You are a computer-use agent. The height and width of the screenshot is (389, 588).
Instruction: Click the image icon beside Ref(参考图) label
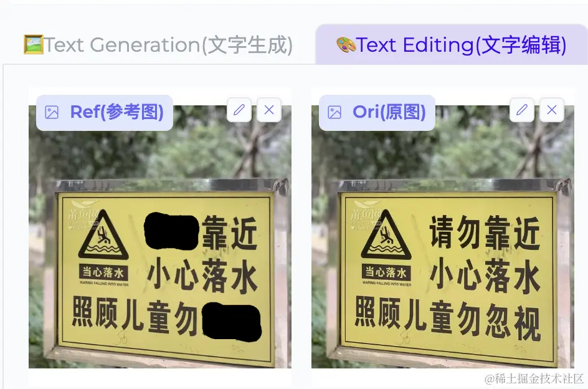point(52,112)
